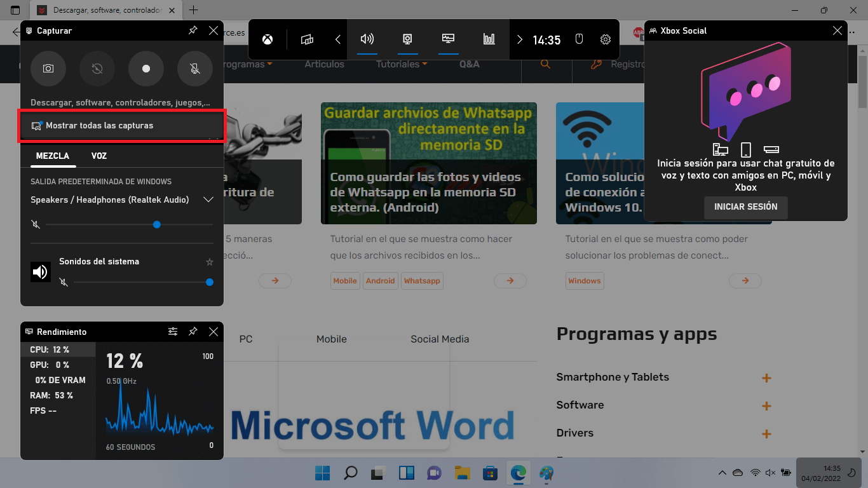Switch to the VOZ tab
Screen dimensions: 868x488
[99, 156]
